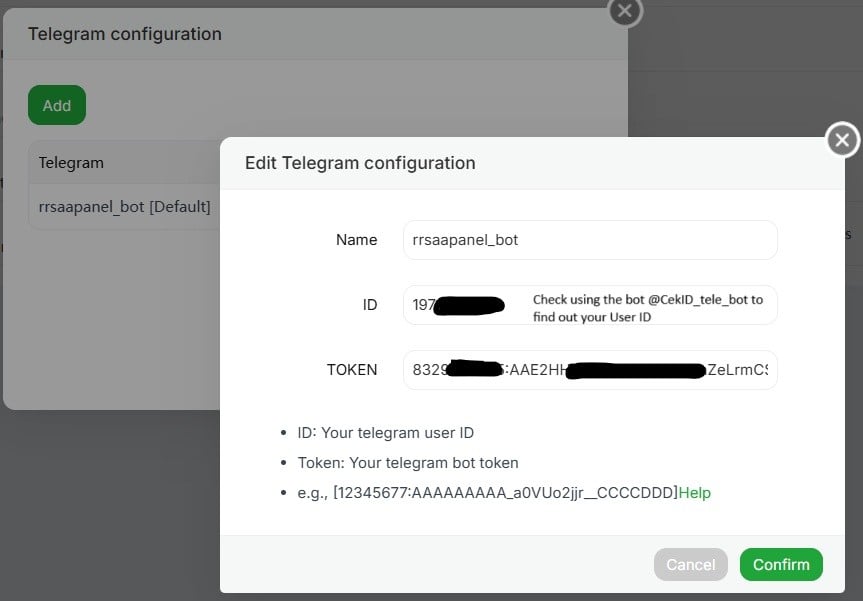Click the Telegram configuration panel heading
This screenshot has width=863, height=601.
[x=125, y=34]
